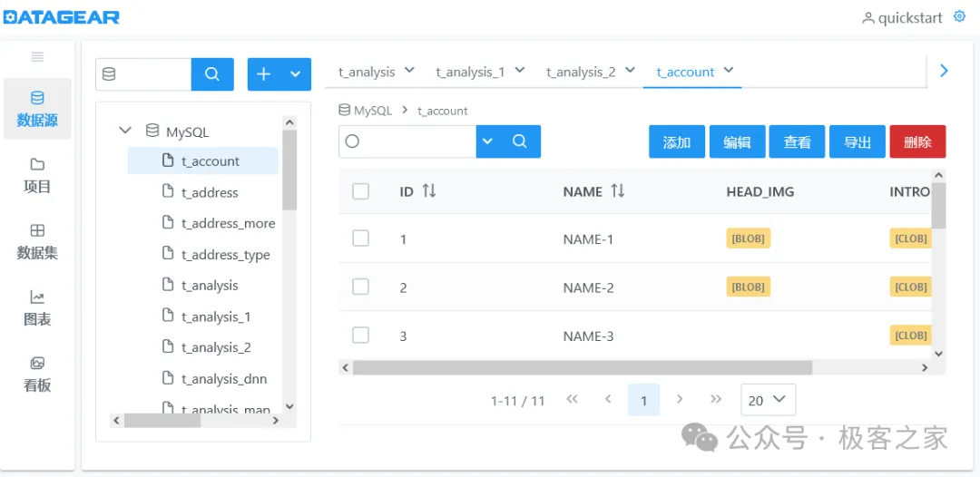Select t_account in the table tree
This screenshot has height=477, width=980.
click(x=202, y=161)
